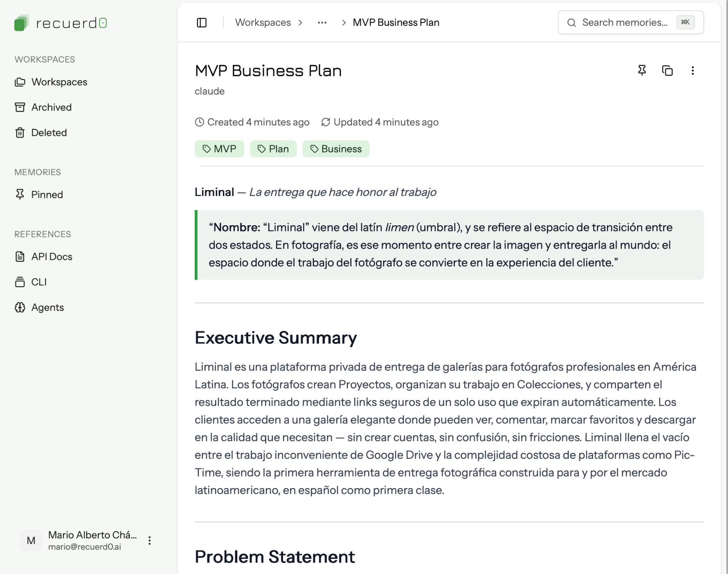Toggle the sidebar panel icon
The height and width of the screenshot is (574, 728).
pyautogui.click(x=202, y=23)
